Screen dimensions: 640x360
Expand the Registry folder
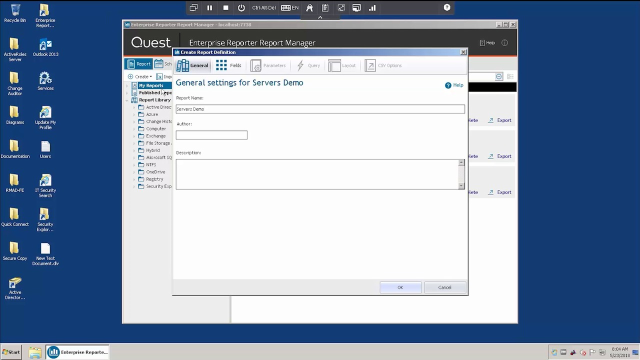coord(134,179)
